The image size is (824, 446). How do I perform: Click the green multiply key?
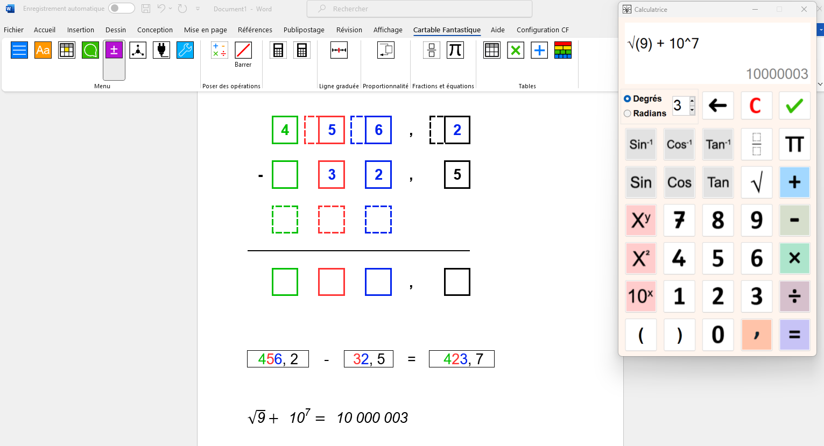click(x=794, y=258)
